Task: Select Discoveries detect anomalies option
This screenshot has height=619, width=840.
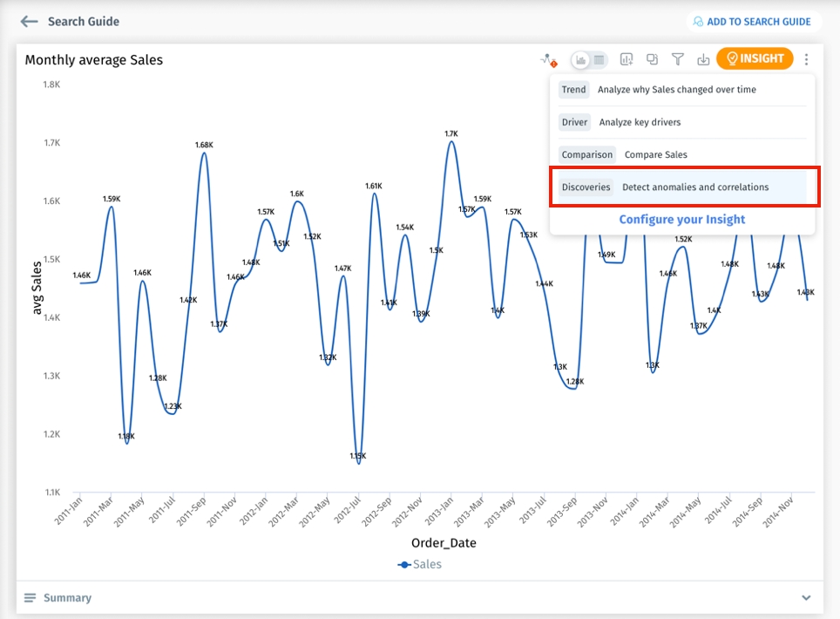Action: 683,187
